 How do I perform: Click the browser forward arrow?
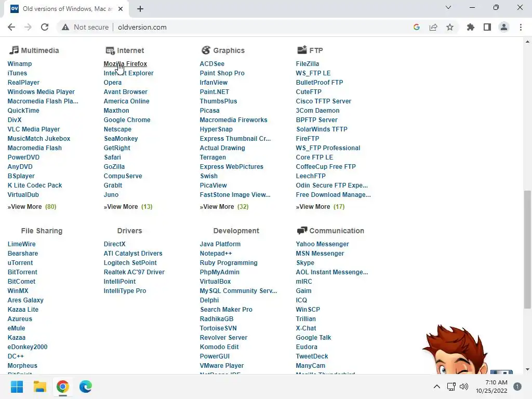[28, 27]
